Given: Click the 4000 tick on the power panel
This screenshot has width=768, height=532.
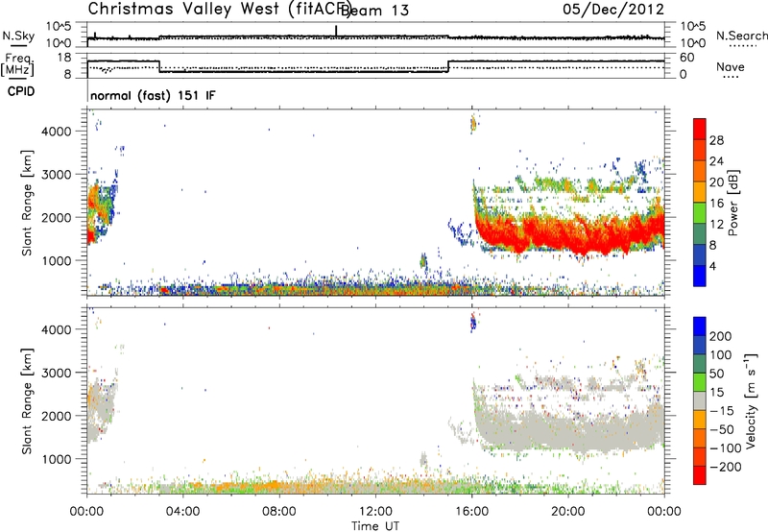Looking at the screenshot, I should [57, 132].
